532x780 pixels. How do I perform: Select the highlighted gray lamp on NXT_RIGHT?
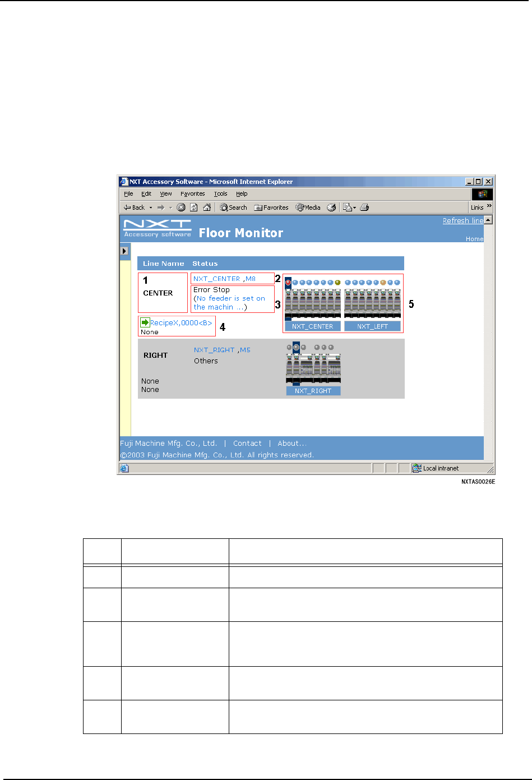click(x=297, y=347)
